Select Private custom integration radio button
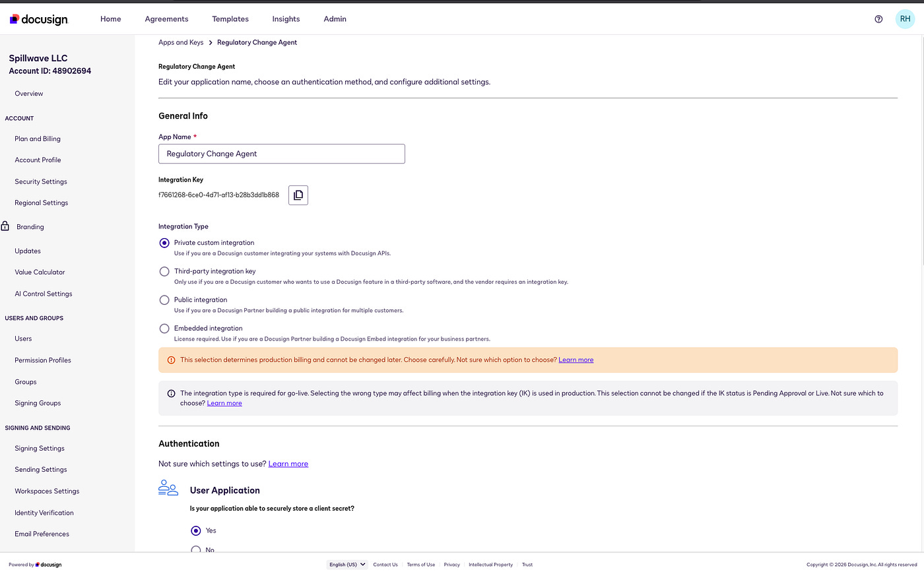924x572 pixels. 164,243
